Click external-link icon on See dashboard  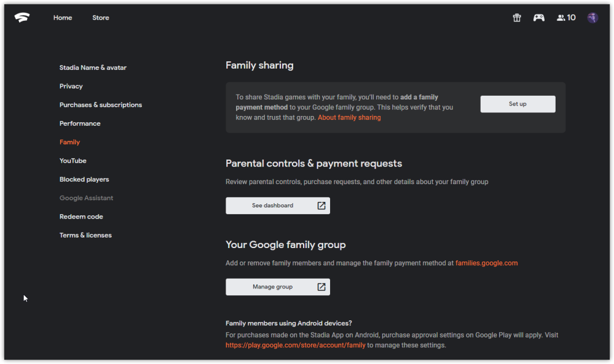click(x=321, y=206)
